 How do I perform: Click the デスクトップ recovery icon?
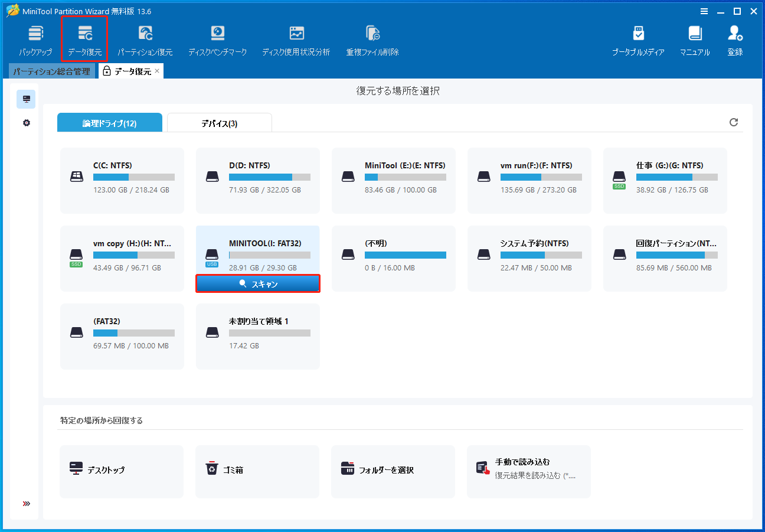coord(76,469)
